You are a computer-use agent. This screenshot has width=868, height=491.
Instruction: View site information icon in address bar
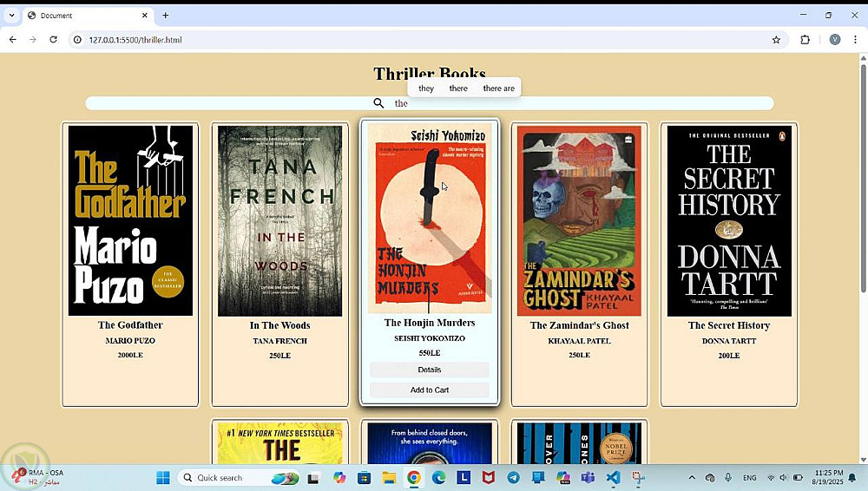[x=77, y=40]
